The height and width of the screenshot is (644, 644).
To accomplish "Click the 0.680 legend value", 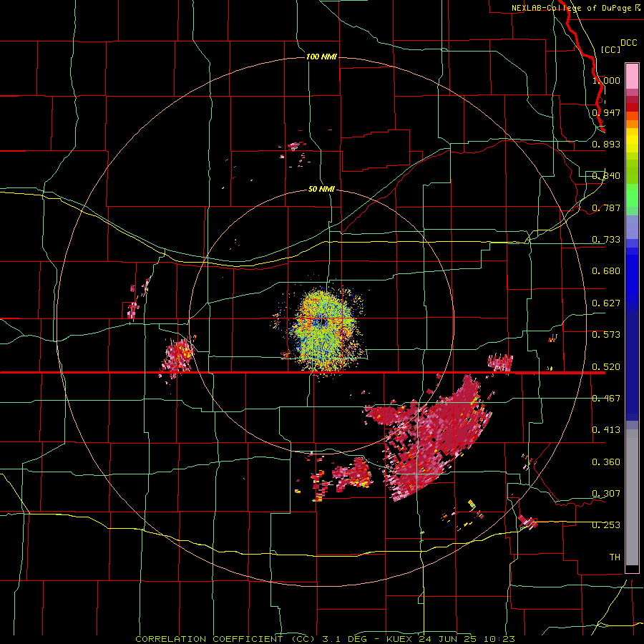I will point(606,271).
